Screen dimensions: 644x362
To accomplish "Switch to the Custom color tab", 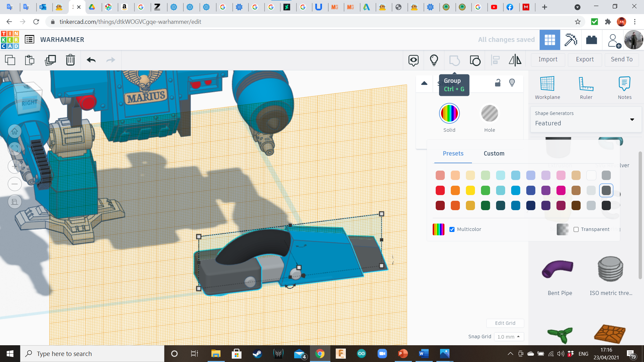I will (x=494, y=154).
